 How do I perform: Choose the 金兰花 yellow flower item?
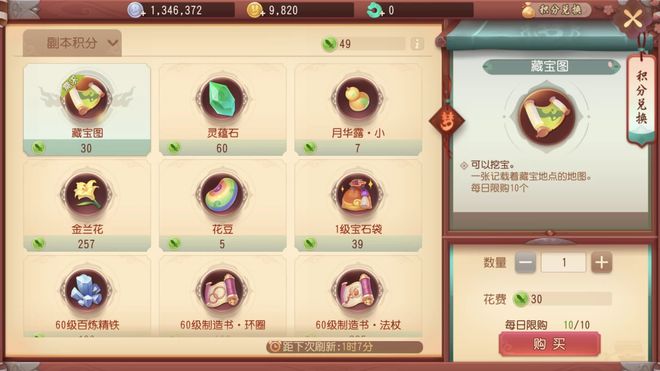click(x=87, y=206)
